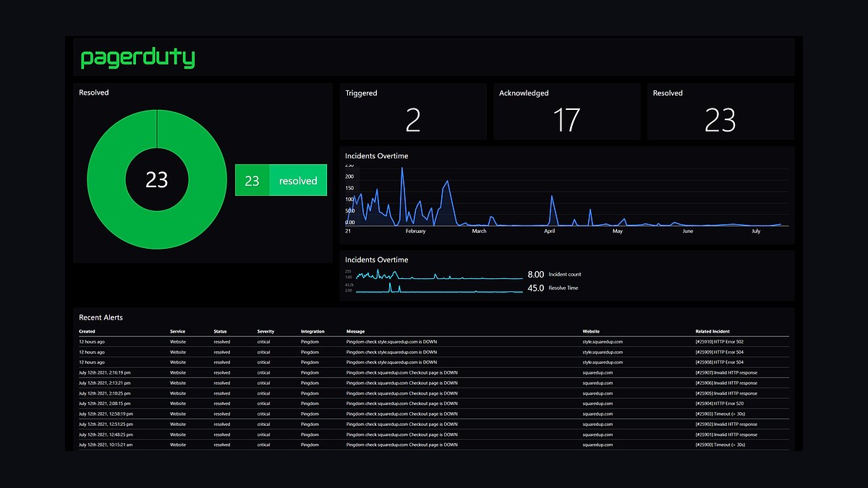Viewport: 868px width, 488px height.
Task: Click the green 23 resolved legend swatch
Action: (x=281, y=180)
